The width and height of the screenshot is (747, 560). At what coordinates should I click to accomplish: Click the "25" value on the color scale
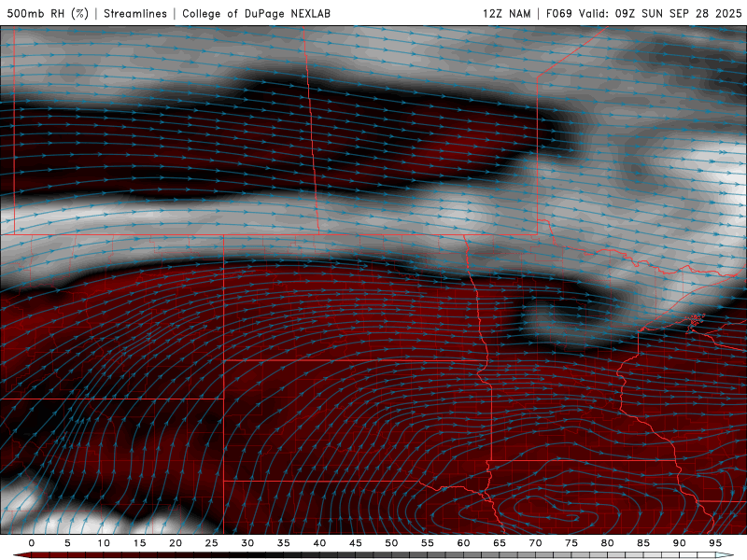tap(212, 543)
